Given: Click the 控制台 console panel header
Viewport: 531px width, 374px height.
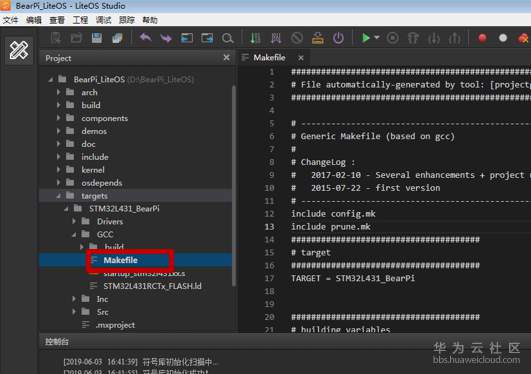Looking at the screenshot, I should (x=57, y=341).
